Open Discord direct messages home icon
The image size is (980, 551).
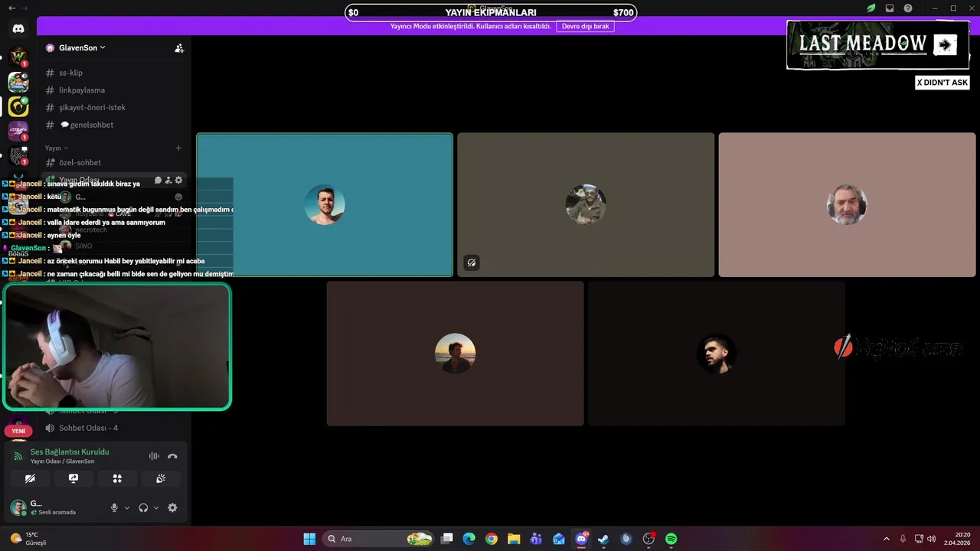tap(18, 29)
